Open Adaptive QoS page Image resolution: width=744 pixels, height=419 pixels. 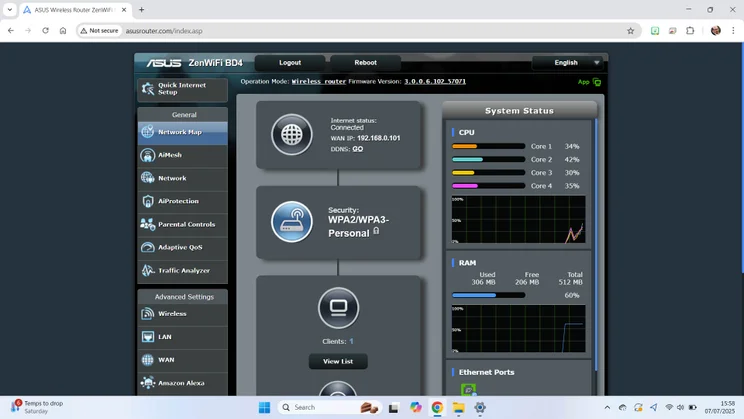[x=182, y=247]
